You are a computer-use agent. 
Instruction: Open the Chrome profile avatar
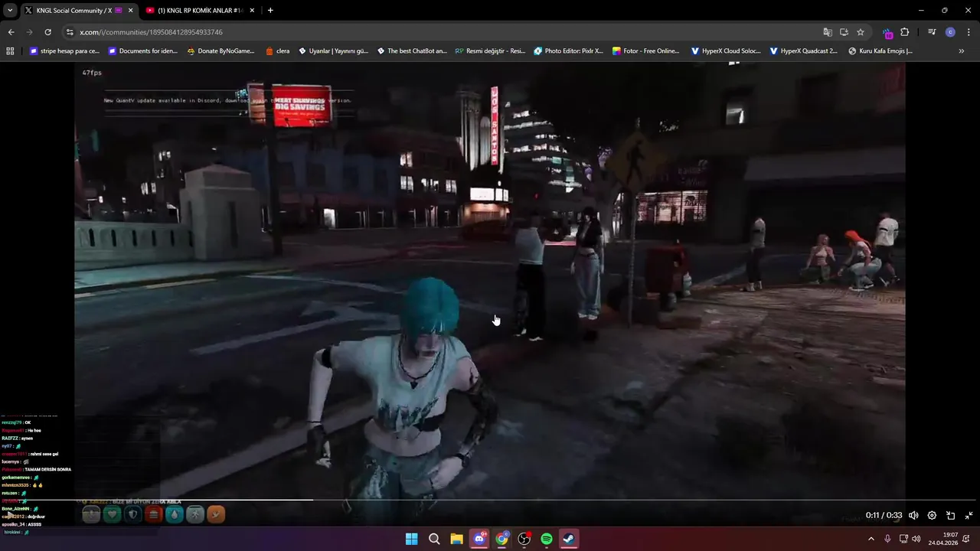tap(950, 32)
